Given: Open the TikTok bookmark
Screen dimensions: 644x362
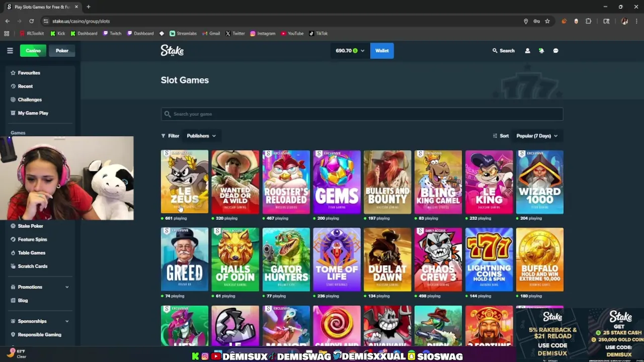Looking at the screenshot, I should (x=318, y=34).
